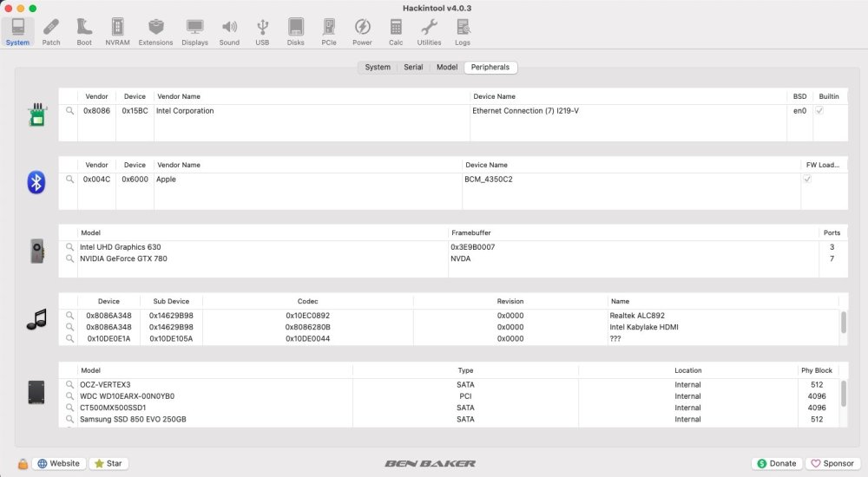Sort storage table by Phy Block header

tap(817, 370)
